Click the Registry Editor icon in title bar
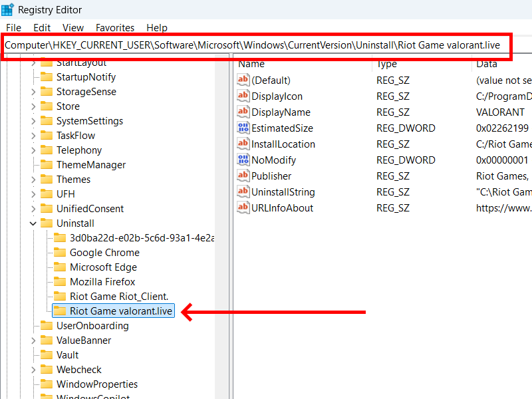This screenshot has height=399, width=532. 9,9
